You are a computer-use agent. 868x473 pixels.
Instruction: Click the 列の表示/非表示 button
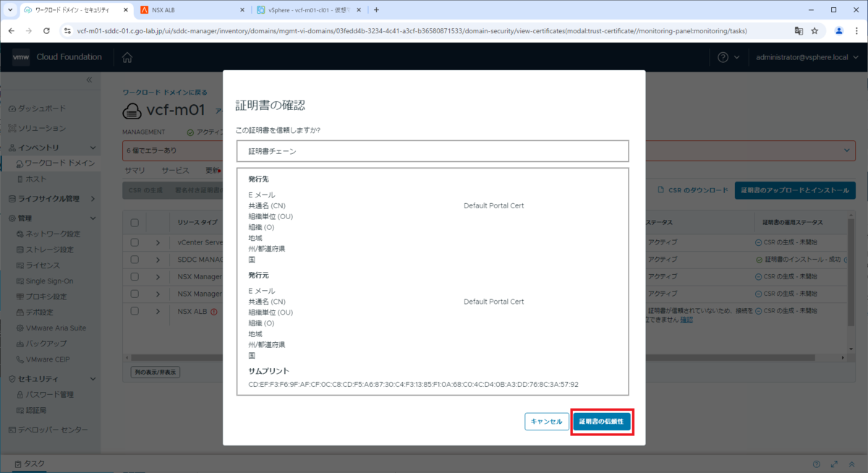[x=156, y=372]
